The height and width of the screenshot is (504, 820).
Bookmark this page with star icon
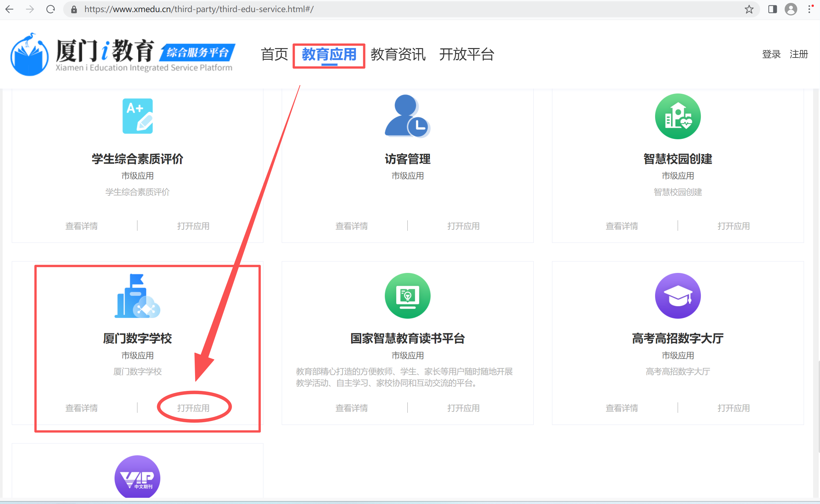[749, 9]
